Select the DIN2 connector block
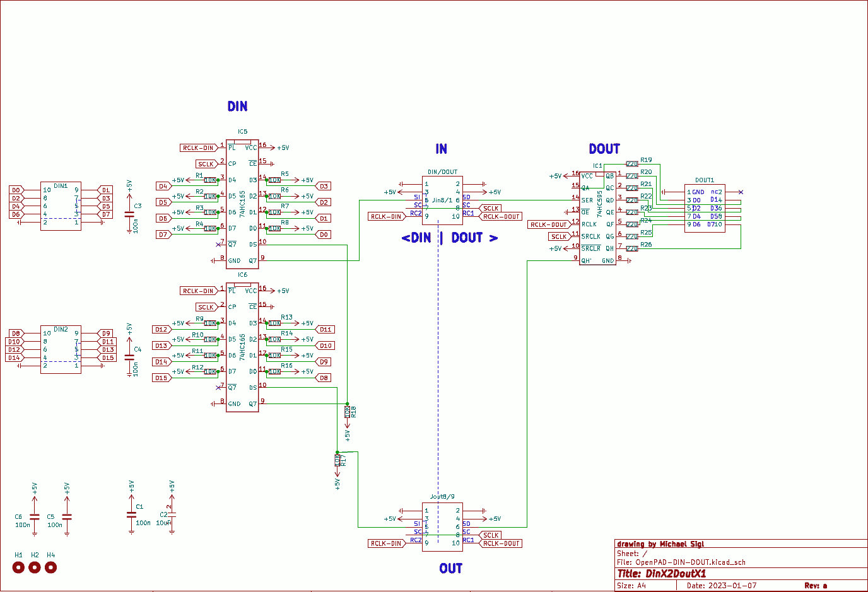Image resolution: width=868 pixels, height=592 pixels. tap(61, 350)
